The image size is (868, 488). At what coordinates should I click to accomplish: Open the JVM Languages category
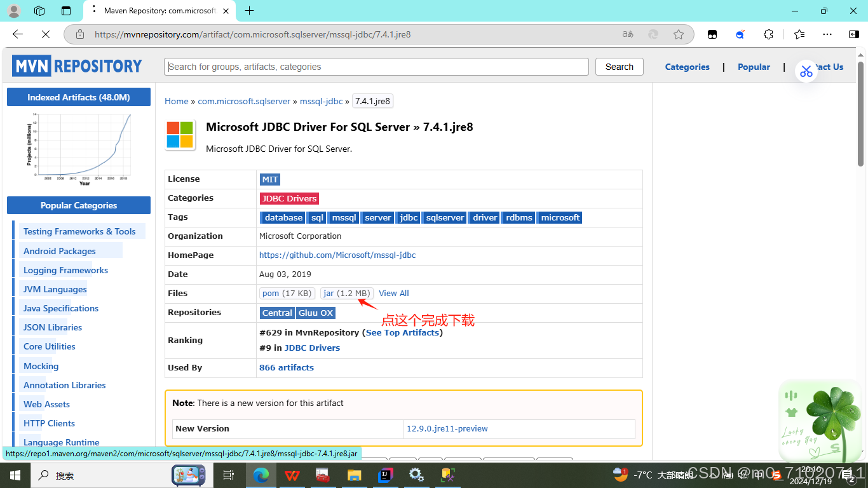(x=55, y=289)
